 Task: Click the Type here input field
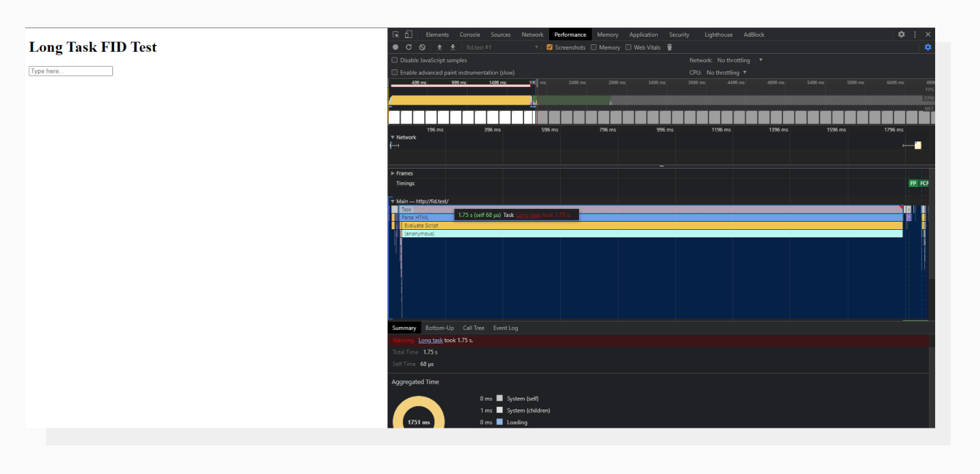(70, 71)
